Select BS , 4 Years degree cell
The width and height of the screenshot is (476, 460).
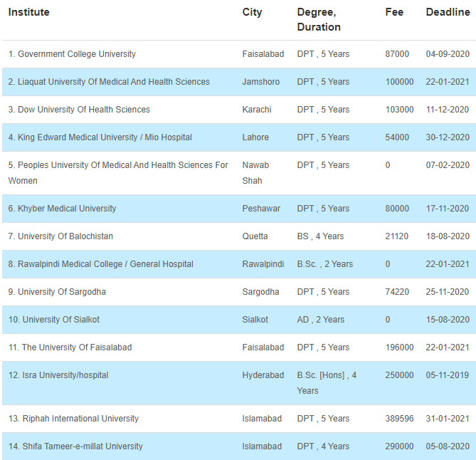coord(320,236)
